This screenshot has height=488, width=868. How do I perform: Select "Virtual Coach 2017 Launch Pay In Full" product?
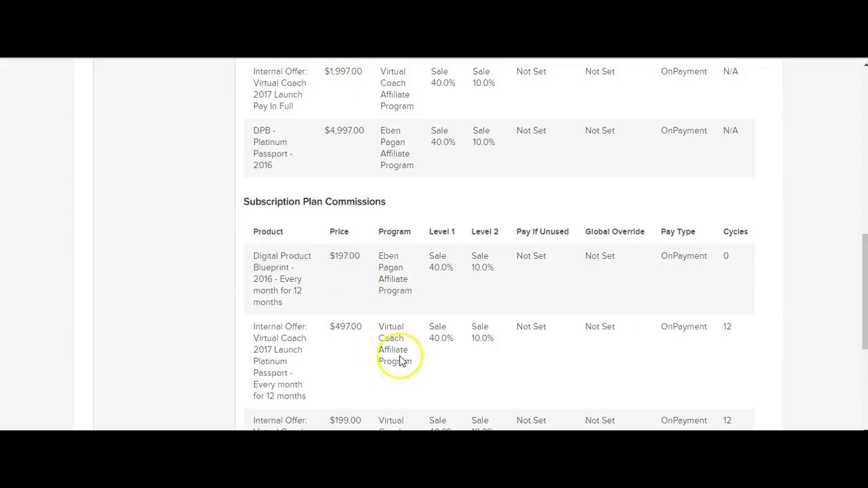coord(279,89)
